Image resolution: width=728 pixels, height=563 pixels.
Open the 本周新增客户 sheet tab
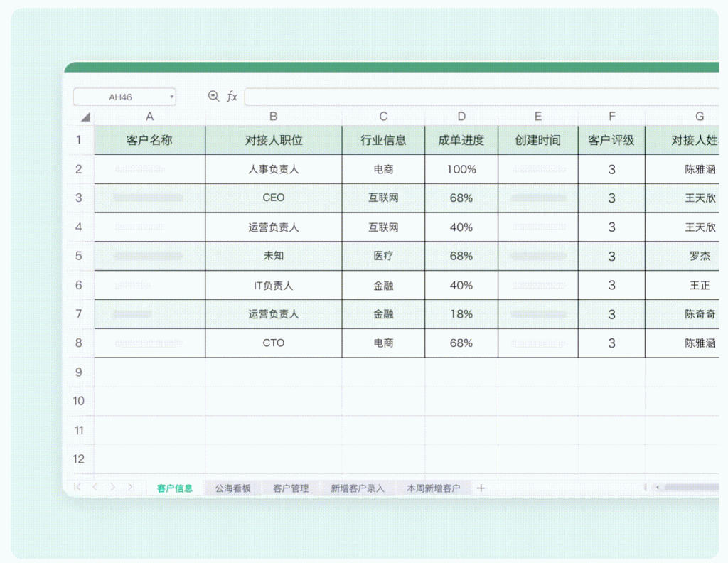[433, 488]
